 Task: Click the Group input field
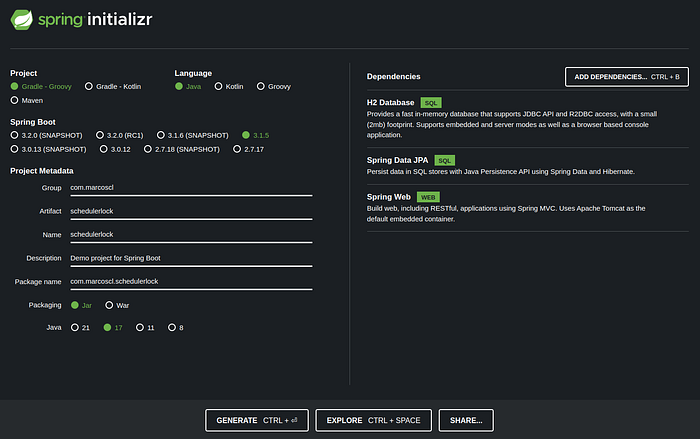point(191,188)
